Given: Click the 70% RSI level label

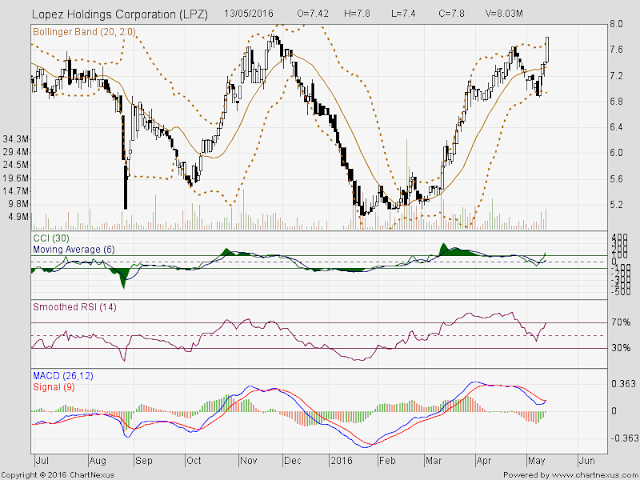Looking at the screenshot, I should pyautogui.click(x=621, y=322).
